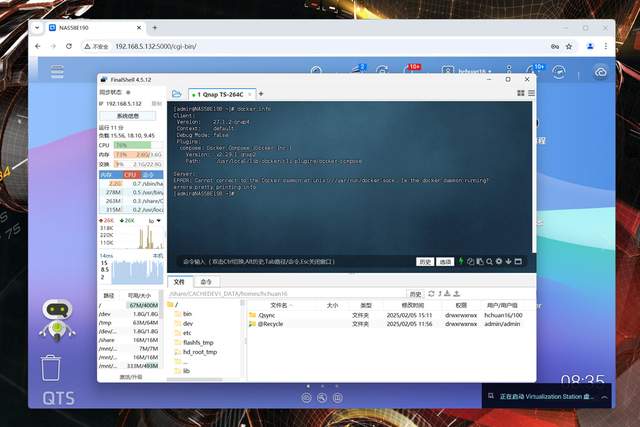
Task: Click the 历史 button in file path bar
Action: point(416,294)
